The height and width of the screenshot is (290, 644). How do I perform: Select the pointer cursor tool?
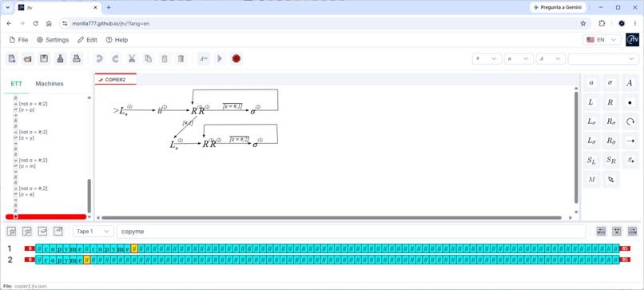[610, 180]
